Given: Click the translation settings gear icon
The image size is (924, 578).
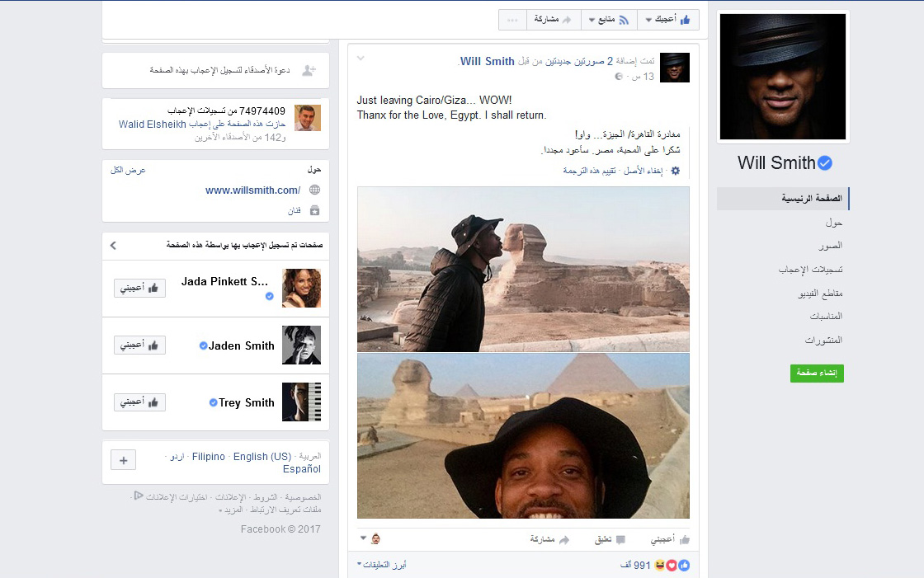Looking at the screenshot, I should click(x=676, y=171).
